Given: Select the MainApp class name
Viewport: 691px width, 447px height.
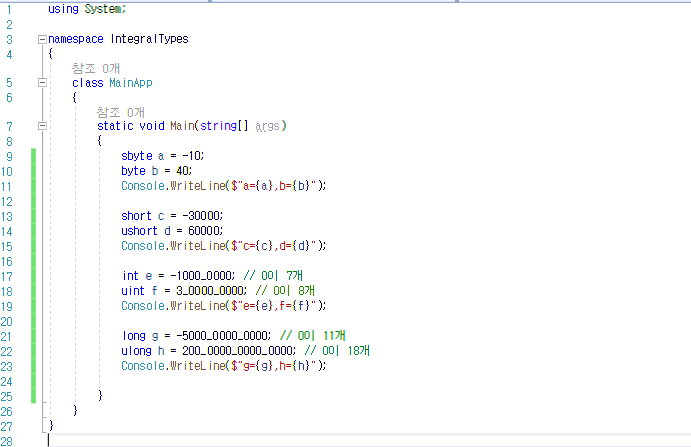Looking at the screenshot, I should (131, 83).
